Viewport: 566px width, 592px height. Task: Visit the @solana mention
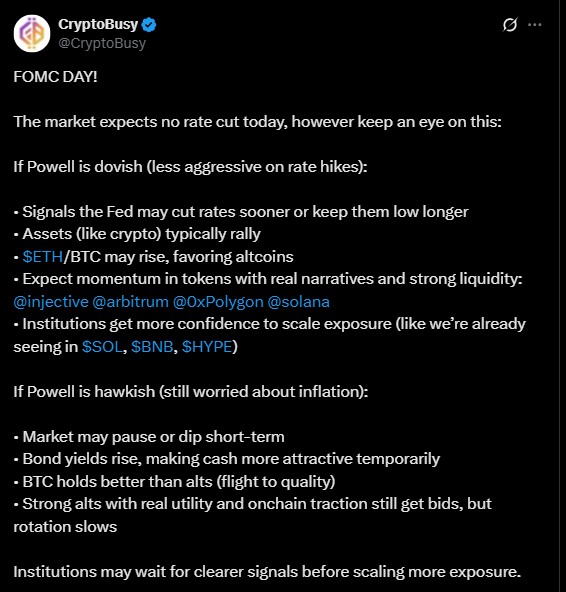coord(299,302)
